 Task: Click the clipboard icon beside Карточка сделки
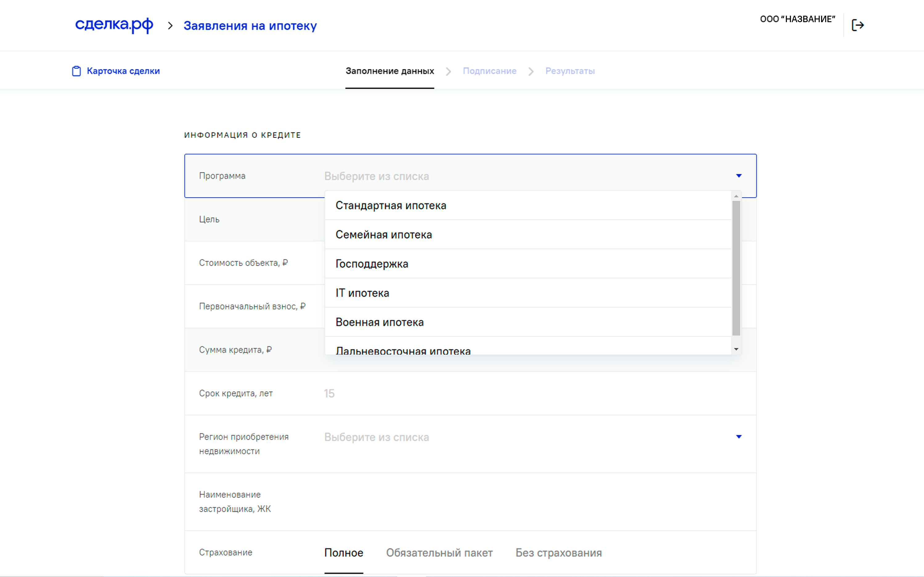(x=76, y=71)
